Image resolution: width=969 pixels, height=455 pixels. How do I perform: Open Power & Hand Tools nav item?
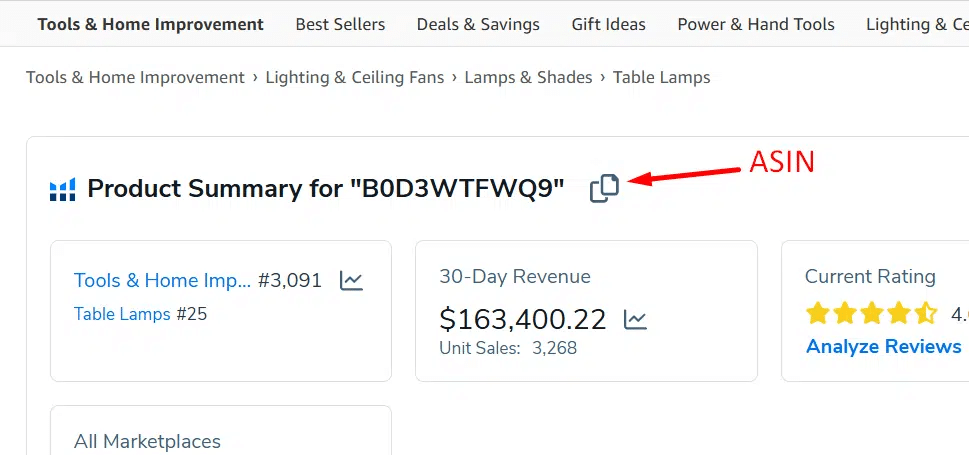[756, 24]
